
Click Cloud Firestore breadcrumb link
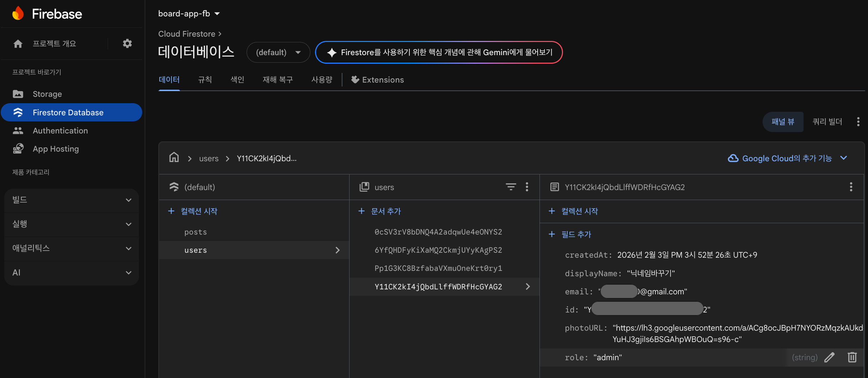click(x=187, y=34)
